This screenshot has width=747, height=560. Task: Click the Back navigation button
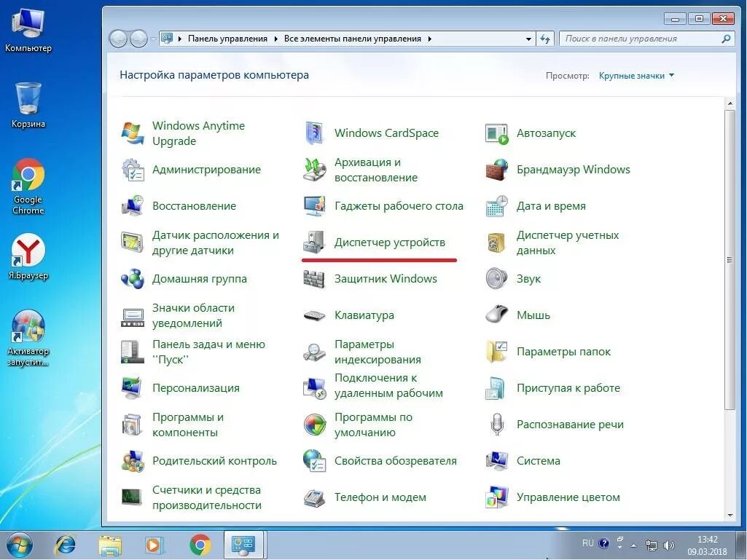tap(119, 39)
